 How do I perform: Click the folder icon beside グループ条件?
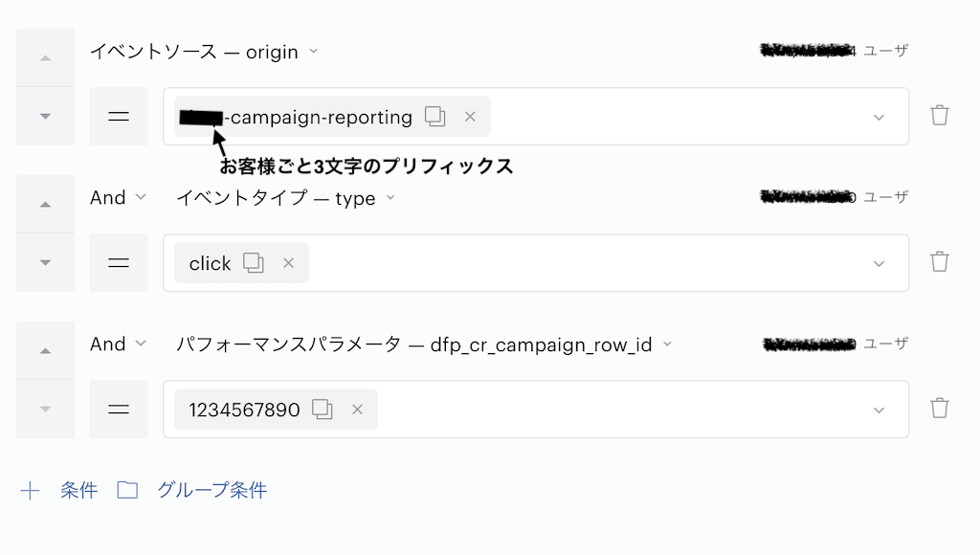127,490
